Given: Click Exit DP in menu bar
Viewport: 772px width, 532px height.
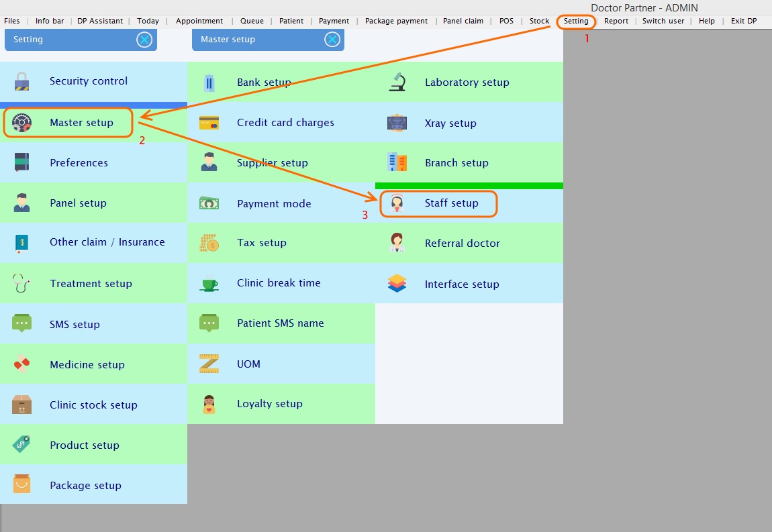Looking at the screenshot, I should [x=743, y=21].
